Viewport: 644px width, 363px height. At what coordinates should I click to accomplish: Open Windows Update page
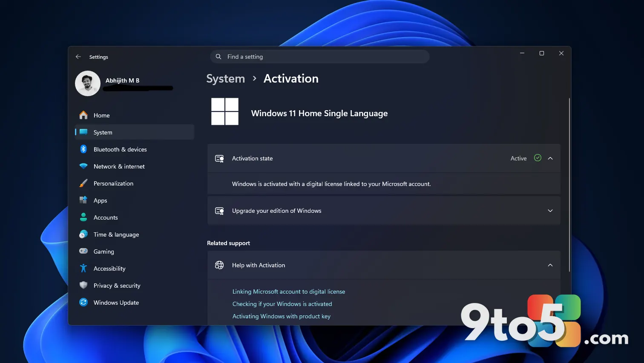click(x=135, y=303)
